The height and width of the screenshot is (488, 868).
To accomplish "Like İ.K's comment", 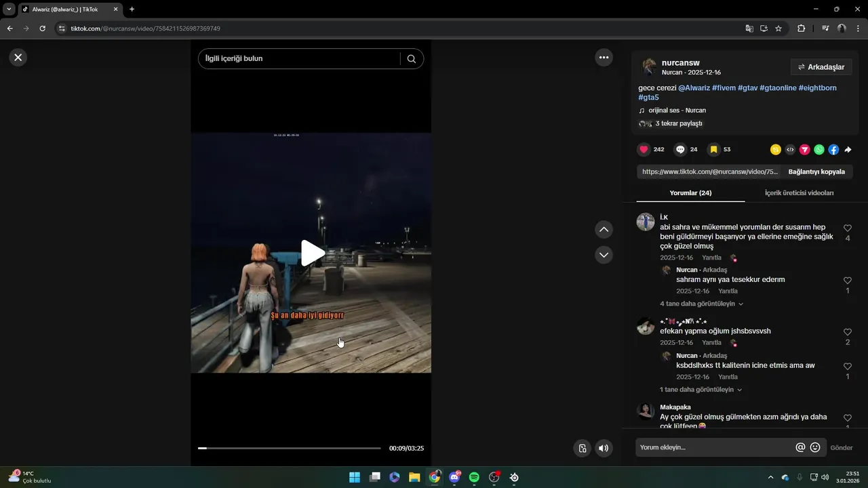I will click(x=848, y=228).
